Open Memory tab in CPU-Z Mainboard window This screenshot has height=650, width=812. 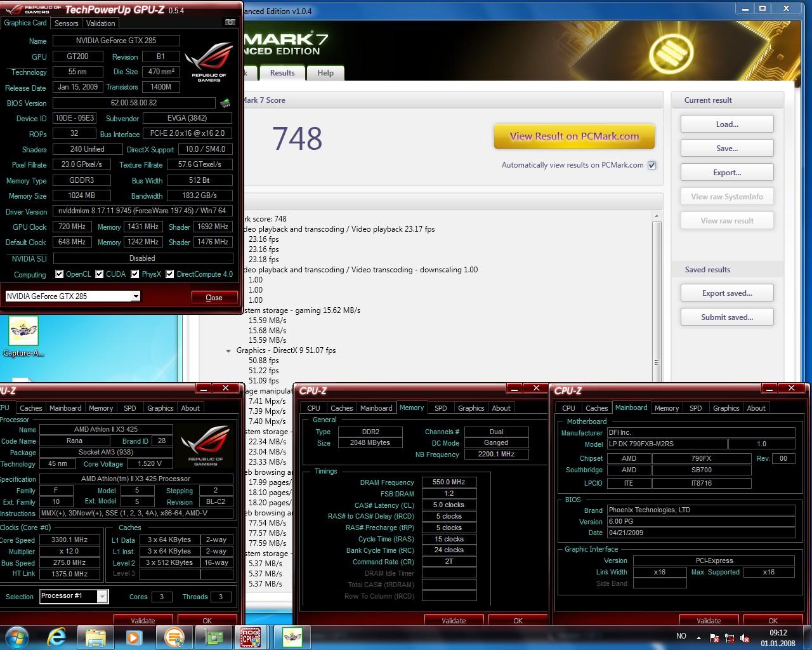point(667,408)
